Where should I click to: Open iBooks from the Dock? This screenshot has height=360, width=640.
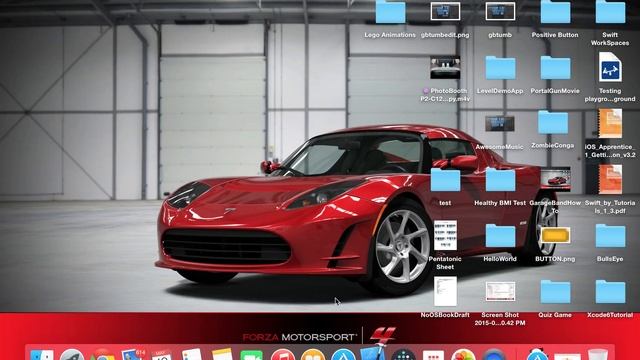[313, 355]
